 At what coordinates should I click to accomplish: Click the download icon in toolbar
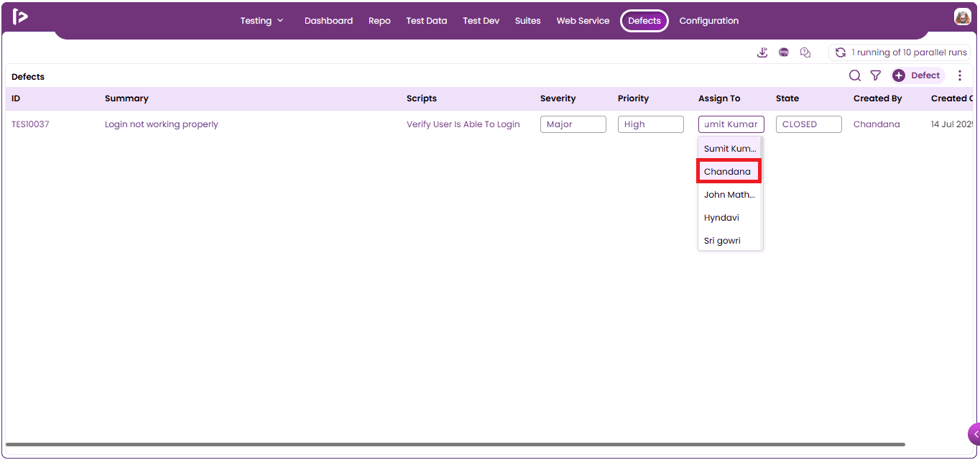pos(762,52)
